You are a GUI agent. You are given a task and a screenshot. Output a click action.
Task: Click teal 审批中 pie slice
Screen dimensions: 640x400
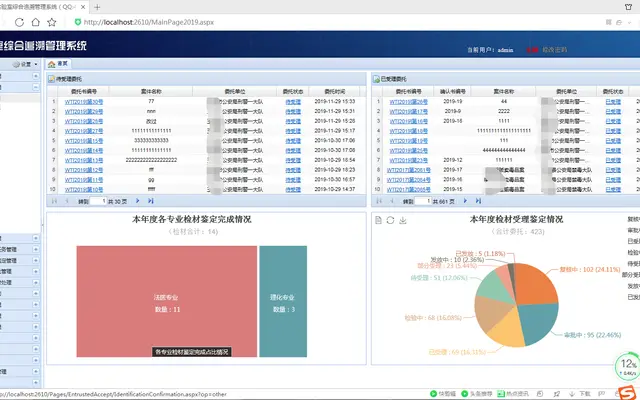pyautogui.click(x=537, y=322)
